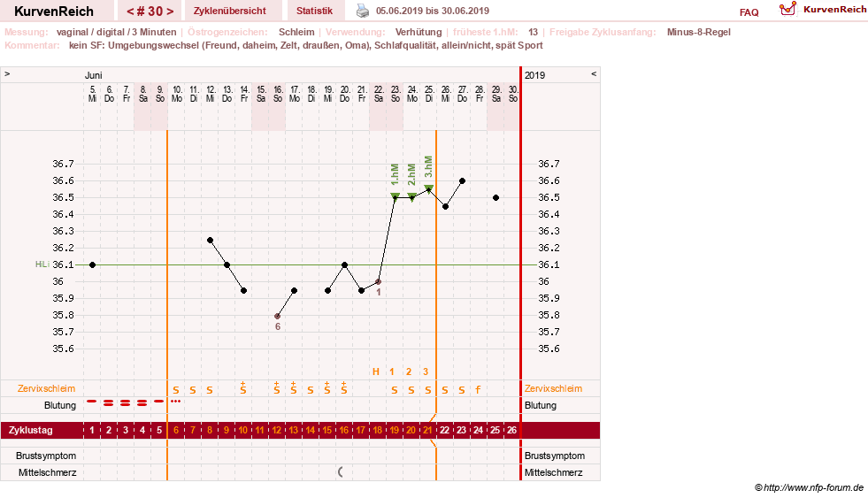
Task: Click the 3.hM green triangle marker
Action: coord(428,188)
